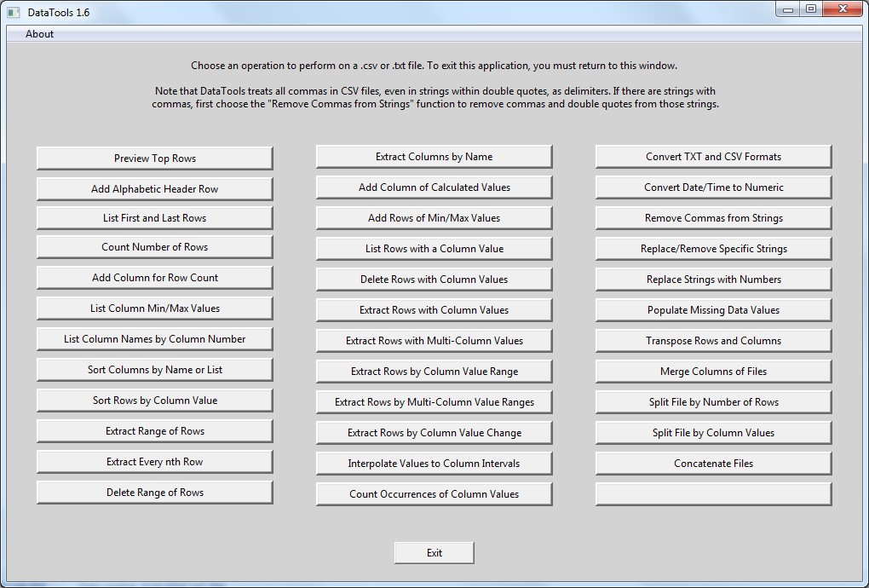Choose Remove Commas from Strings
Screen dimensions: 869x588
(x=713, y=218)
